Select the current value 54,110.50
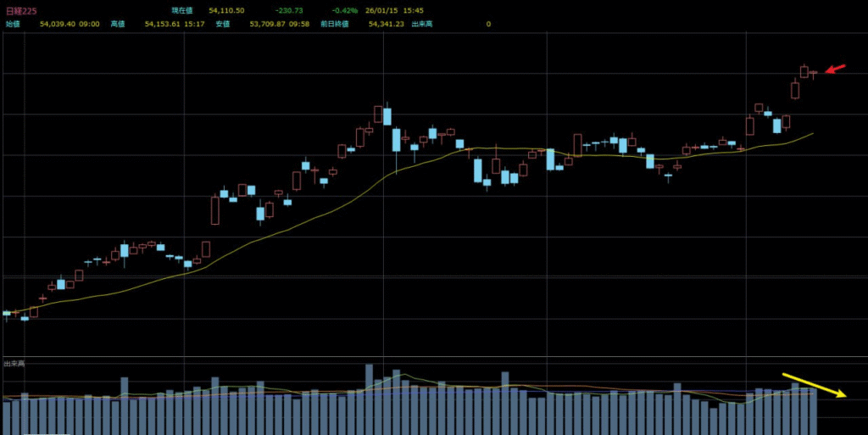Screen dimensions: 868x435 (x=226, y=10)
